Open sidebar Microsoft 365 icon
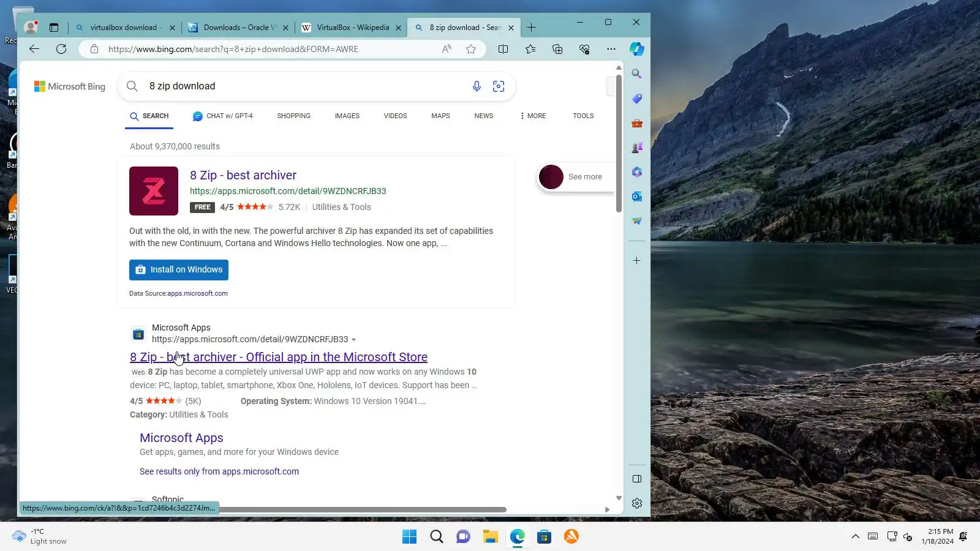This screenshot has height=551, width=980. 637,172
